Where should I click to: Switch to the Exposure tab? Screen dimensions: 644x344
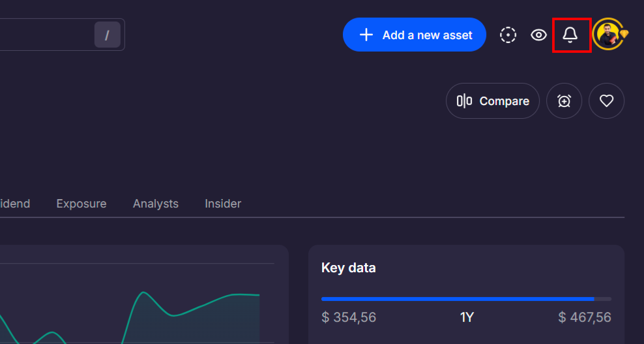[81, 204]
